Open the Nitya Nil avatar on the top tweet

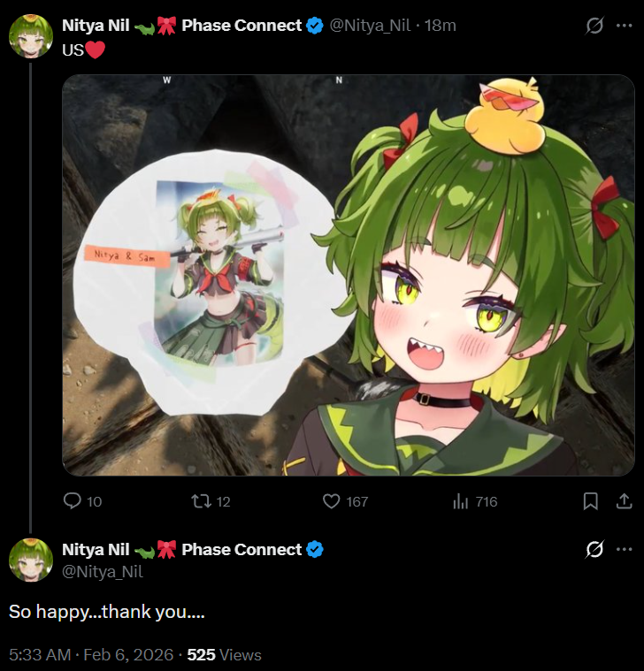[x=31, y=36]
